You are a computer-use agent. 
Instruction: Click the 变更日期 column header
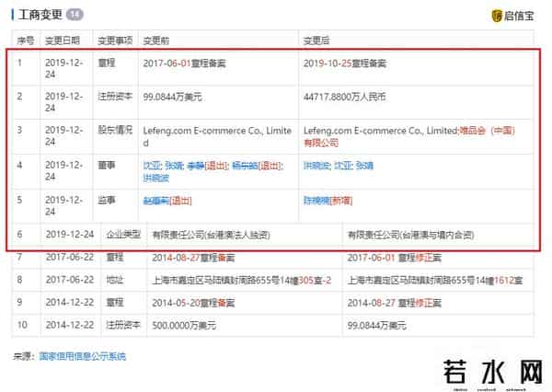point(63,40)
